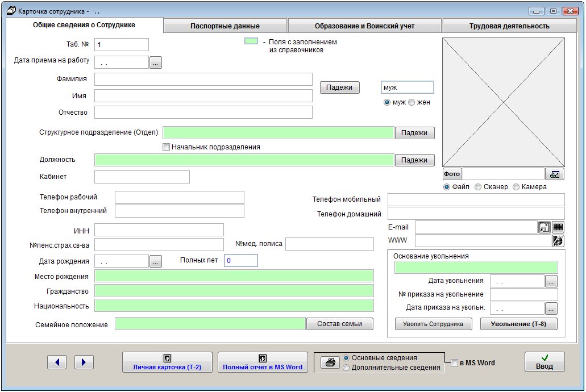Click Падежи button next to Фамилия

click(x=340, y=87)
